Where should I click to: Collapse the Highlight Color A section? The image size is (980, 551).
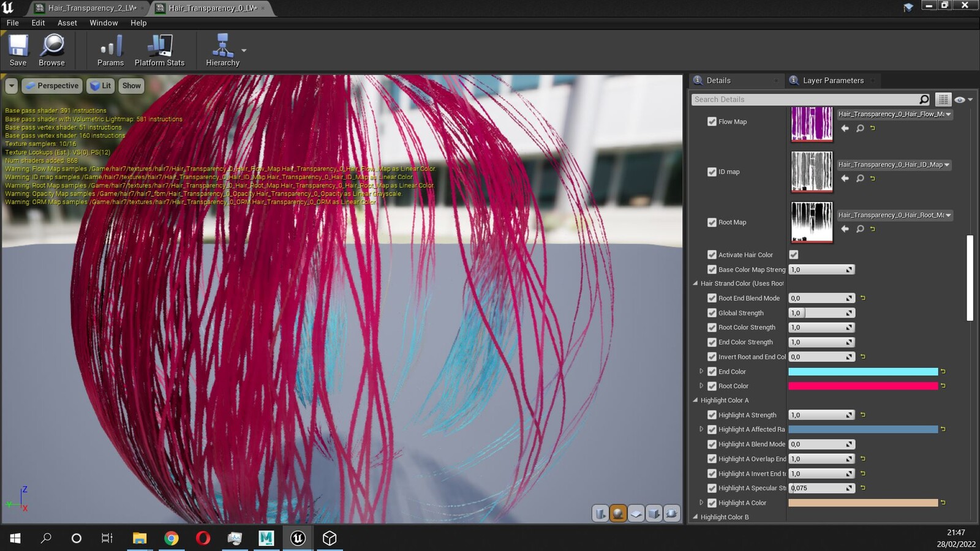click(696, 400)
